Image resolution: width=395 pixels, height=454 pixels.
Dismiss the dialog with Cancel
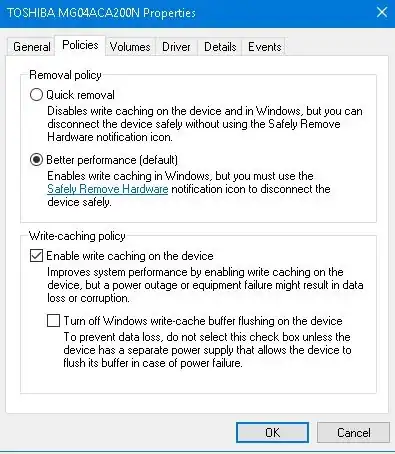(353, 433)
